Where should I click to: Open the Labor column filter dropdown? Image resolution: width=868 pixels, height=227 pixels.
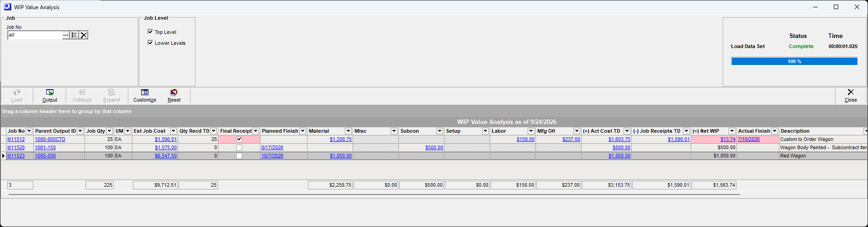click(531, 131)
